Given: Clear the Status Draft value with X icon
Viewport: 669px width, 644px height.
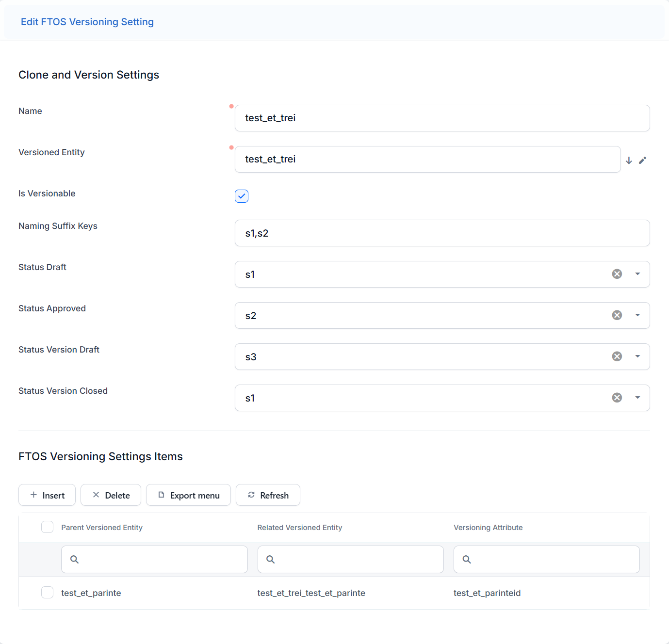Looking at the screenshot, I should [617, 274].
